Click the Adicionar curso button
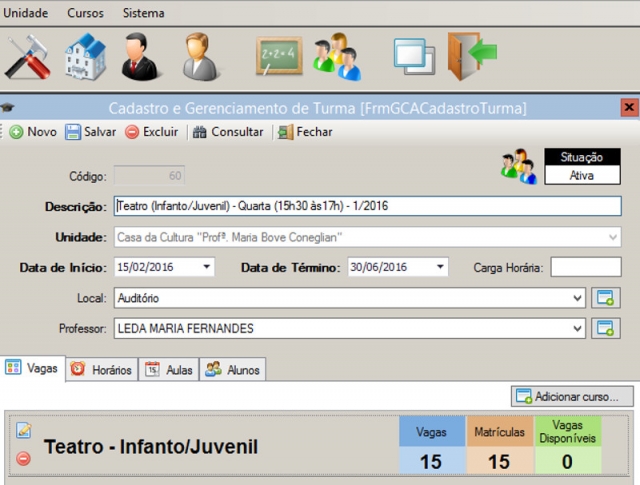 coord(572,396)
